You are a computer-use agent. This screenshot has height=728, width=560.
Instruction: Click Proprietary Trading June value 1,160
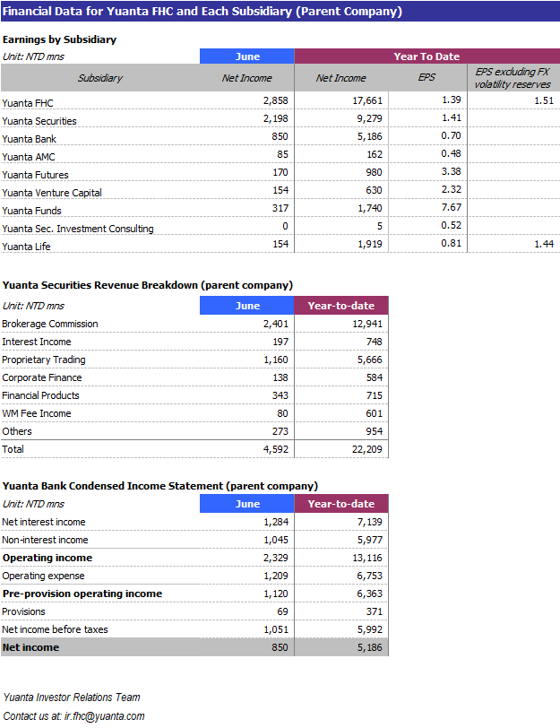click(x=276, y=360)
